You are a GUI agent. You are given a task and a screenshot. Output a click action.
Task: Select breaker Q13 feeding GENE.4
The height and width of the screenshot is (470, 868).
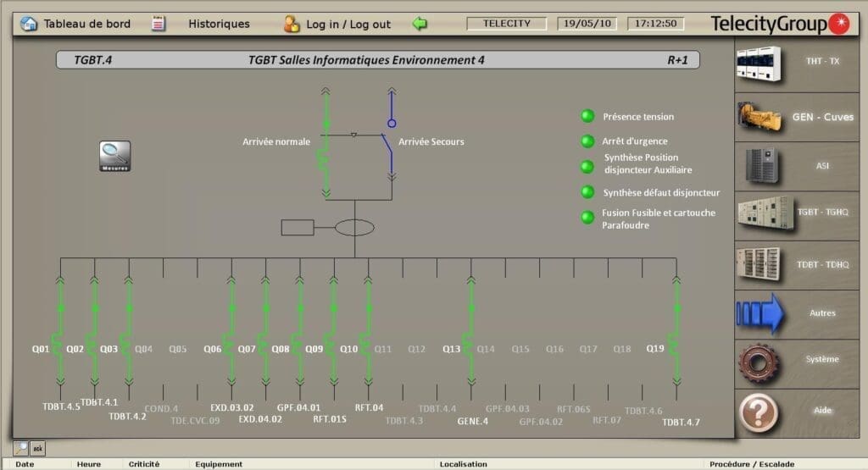470,343
